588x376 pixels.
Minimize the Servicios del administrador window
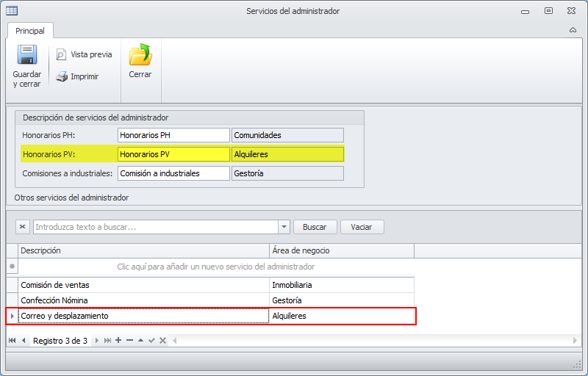coord(525,11)
